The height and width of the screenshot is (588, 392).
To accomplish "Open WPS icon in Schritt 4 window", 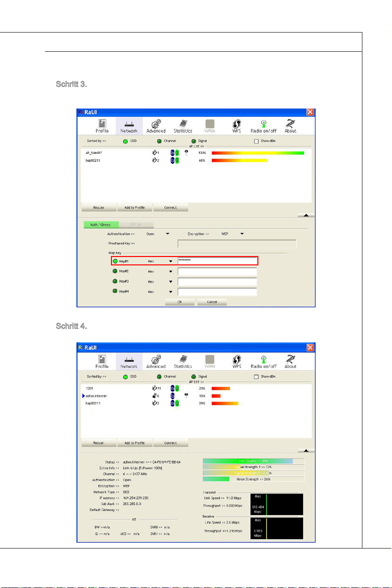I will click(x=237, y=362).
